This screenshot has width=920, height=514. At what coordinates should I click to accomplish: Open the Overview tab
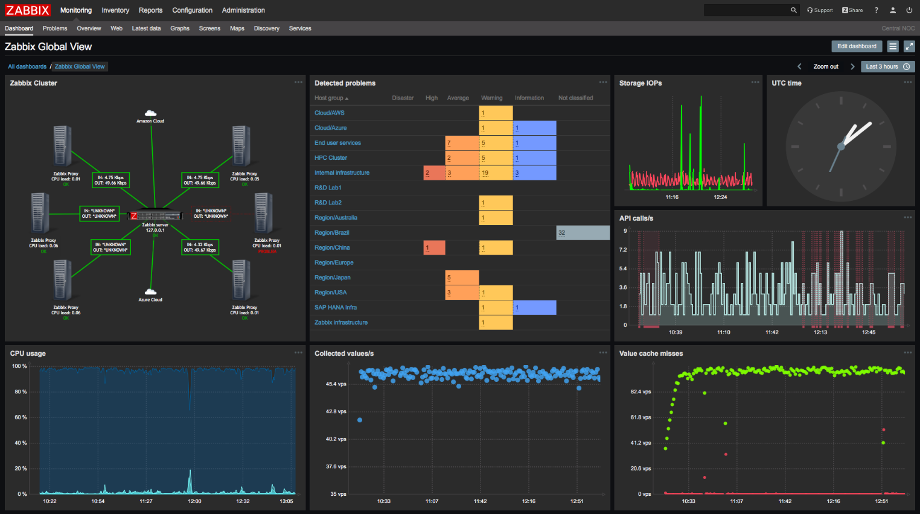(x=89, y=28)
